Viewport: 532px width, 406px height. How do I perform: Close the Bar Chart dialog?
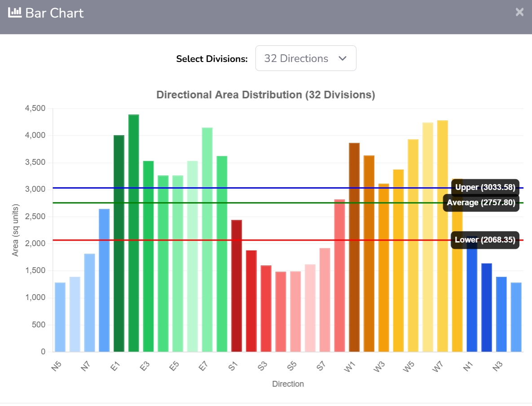[x=519, y=12]
